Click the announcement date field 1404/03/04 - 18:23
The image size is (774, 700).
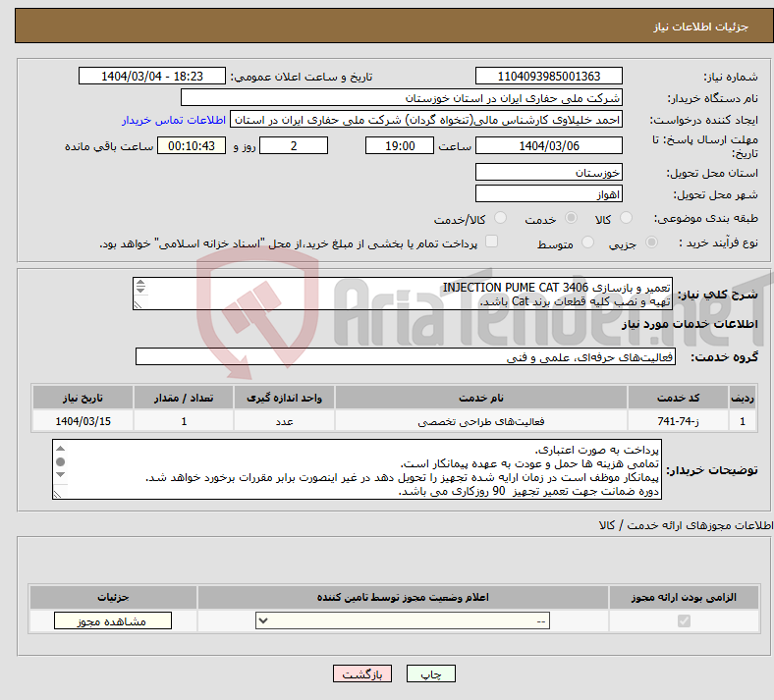point(152,76)
